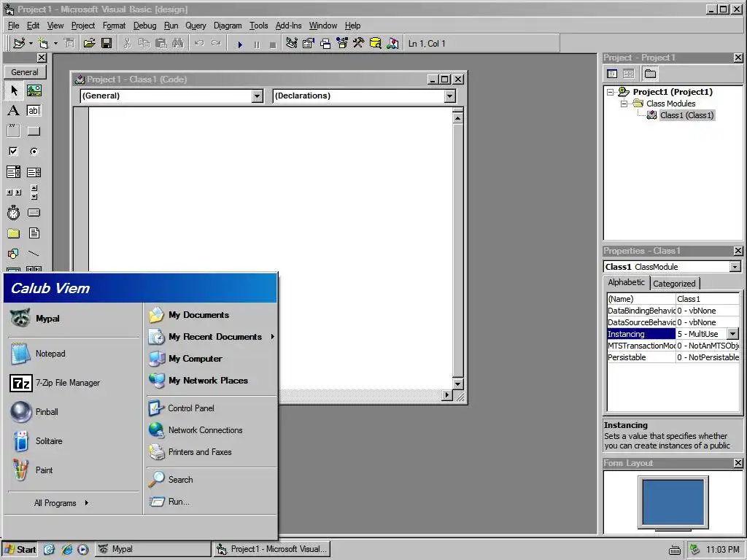This screenshot has height=560, width=747.
Task: Click the code window scroll down arrow
Action: (x=458, y=384)
